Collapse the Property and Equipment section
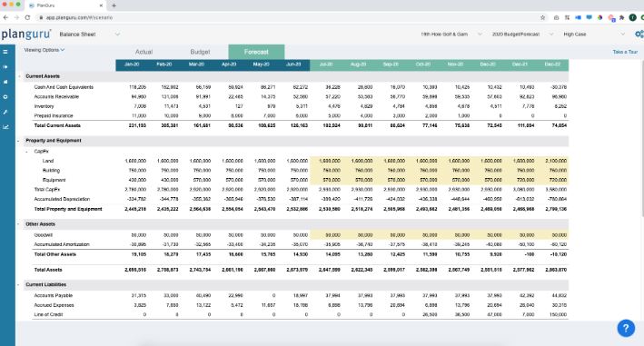Image resolution: width=644 pixels, height=346 pixels. 19,141
